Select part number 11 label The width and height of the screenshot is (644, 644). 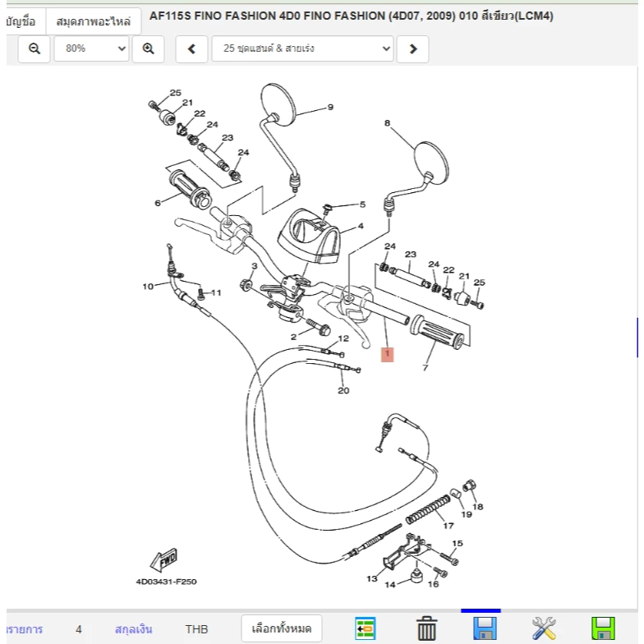point(216,292)
